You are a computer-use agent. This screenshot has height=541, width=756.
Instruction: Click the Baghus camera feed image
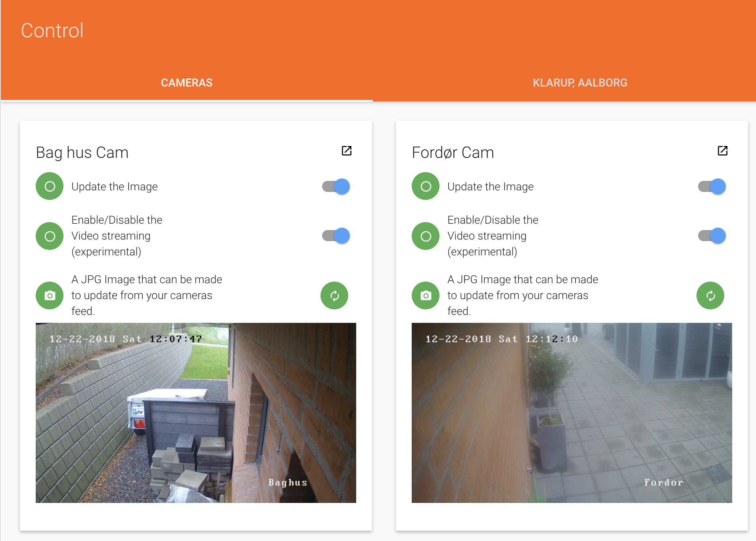pyautogui.click(x=196, y=412)
